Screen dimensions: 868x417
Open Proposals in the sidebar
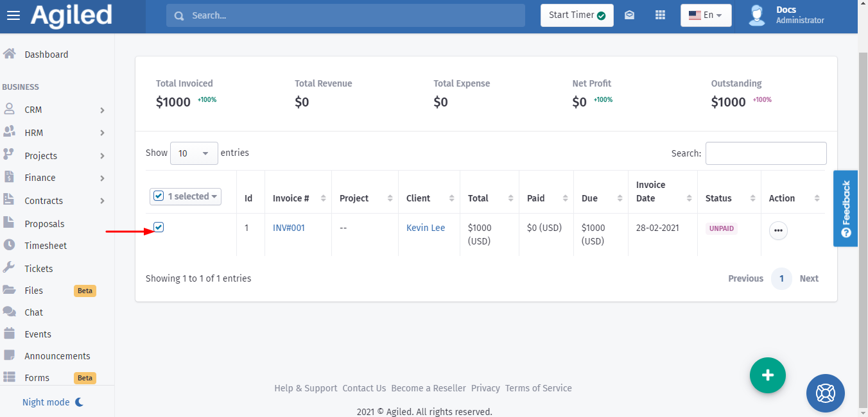tap(44, 224)
